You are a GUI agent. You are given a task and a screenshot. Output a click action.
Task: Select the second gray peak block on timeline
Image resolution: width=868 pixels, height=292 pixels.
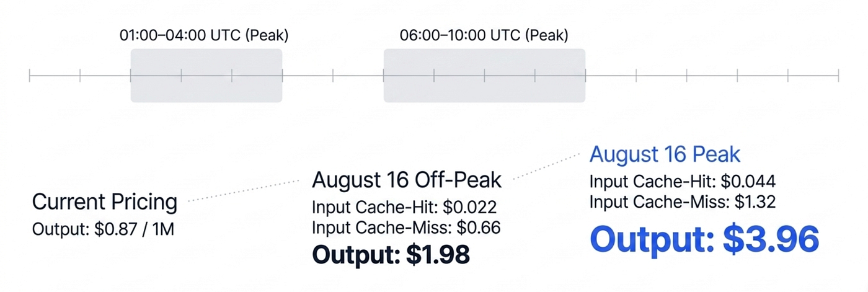(x=484, y=76)
